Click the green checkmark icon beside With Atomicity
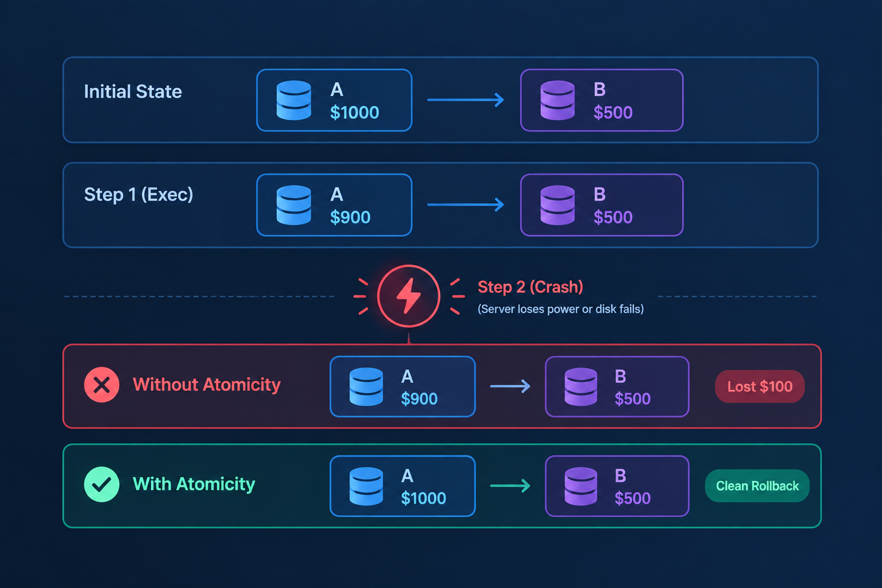Viewport: 882px width, 588px height. point(102,485)
